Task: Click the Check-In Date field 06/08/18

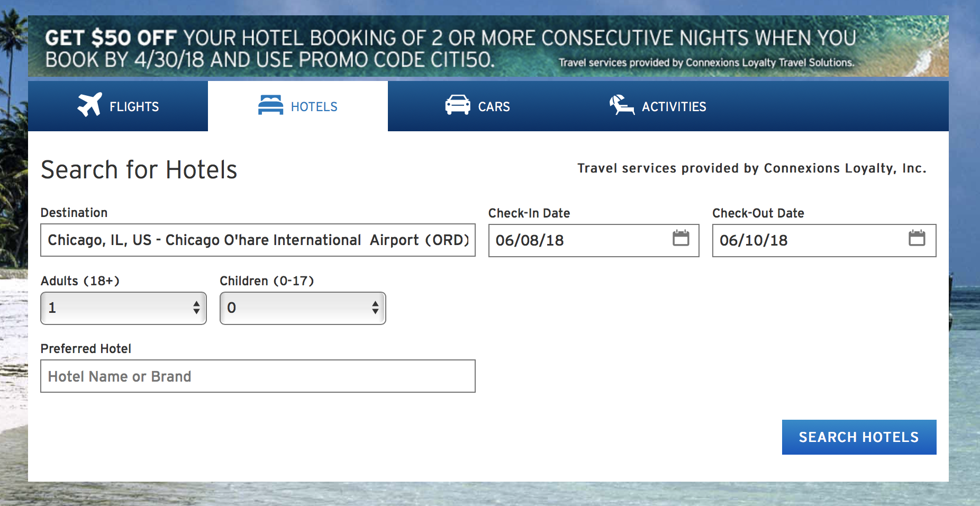Action: pyautogui.click(x=594, y=241)
